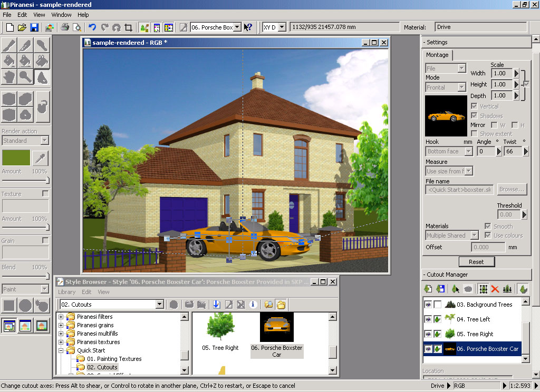
Task: Enable the Show extent checkbox
Action: [x=474, y=133]
